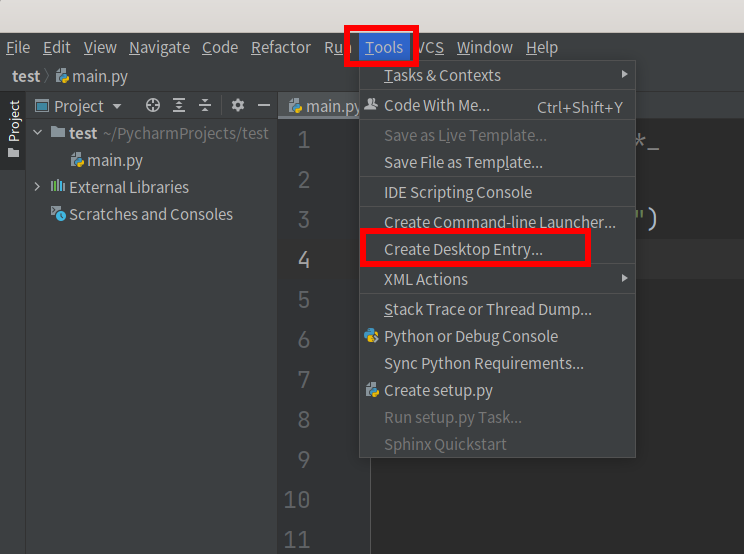This screenshot has height=554, width=744.
Task: Open the Window menu
Action: pyautogui.click(x=484, y=47)
